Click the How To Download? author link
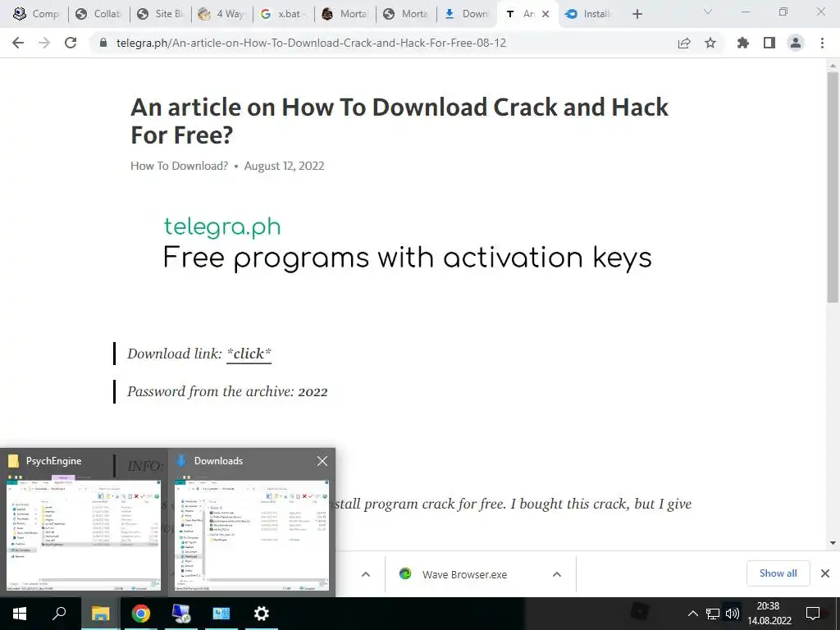840x630 pixels. 179,166
